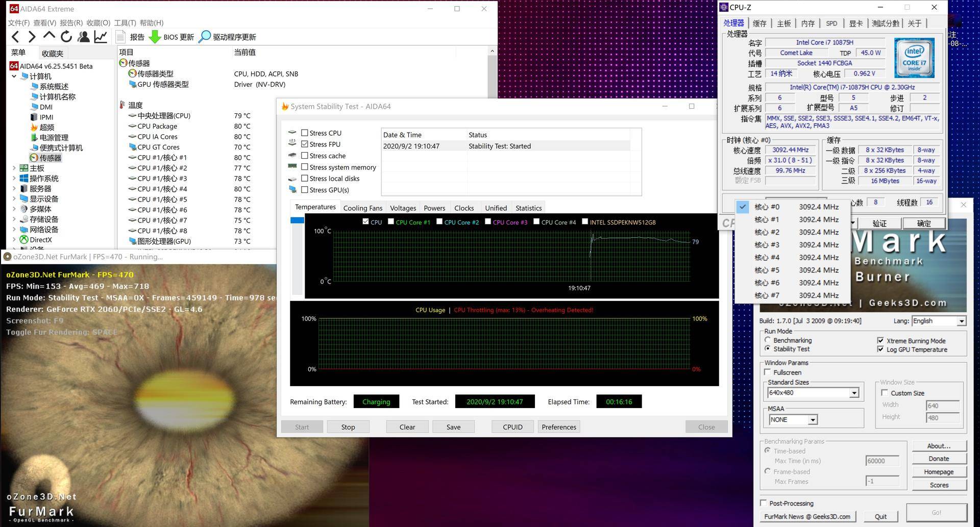Click the 存储设备 storage devices icon
The image size is (980, 527).
point(24,219)
